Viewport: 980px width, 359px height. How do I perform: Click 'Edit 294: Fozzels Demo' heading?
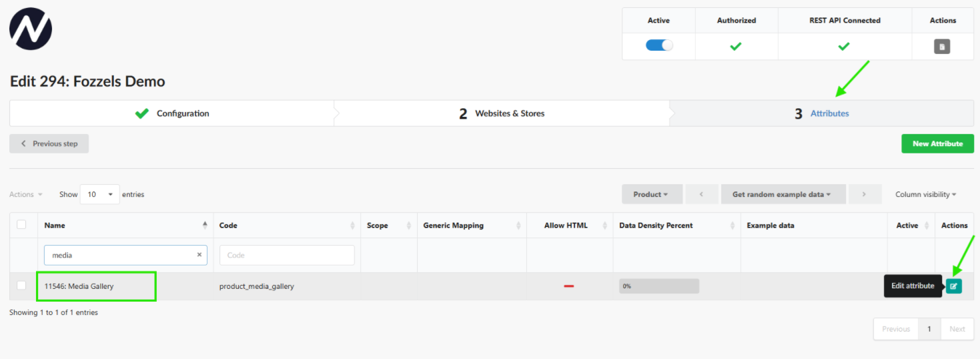[87, 81]
